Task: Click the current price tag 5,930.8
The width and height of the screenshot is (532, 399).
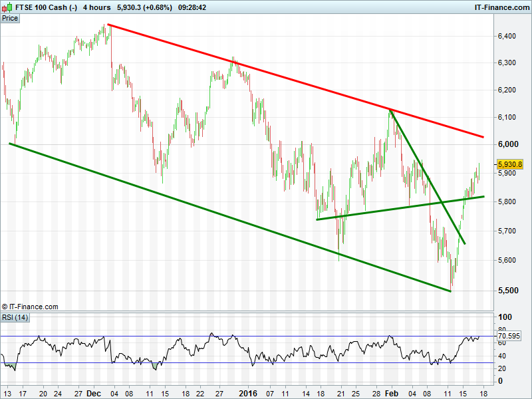Action: tap(510, 164)
